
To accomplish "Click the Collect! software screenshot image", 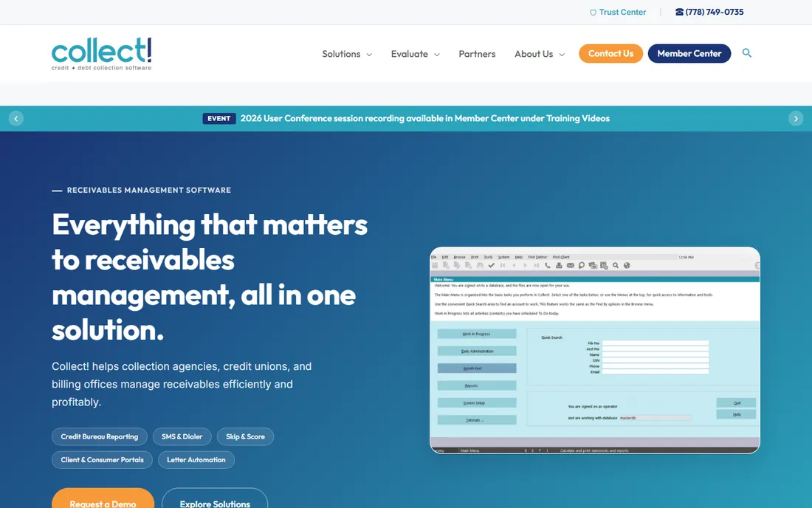I will click(595, 351).
